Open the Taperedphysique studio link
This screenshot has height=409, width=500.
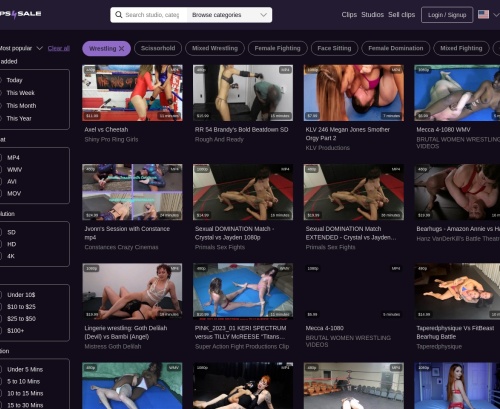pyautogui.click(x=439, y=347)
